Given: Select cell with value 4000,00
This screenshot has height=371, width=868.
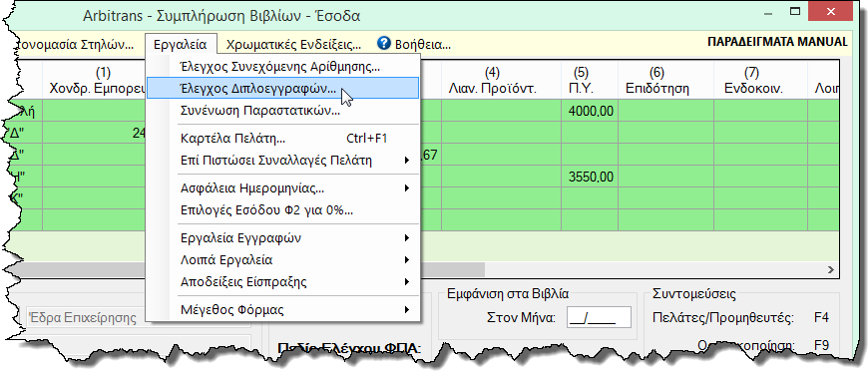Looking at the screenshot, I should [590, 112].
